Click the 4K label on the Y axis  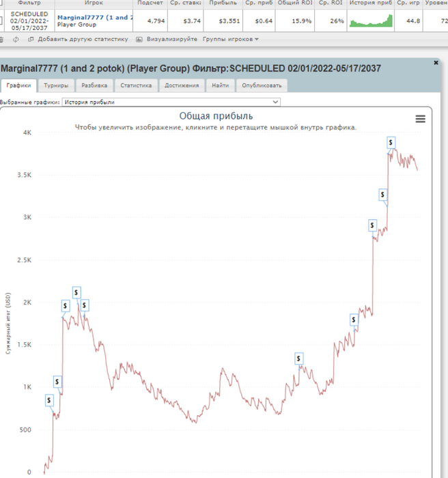(27, 132)
